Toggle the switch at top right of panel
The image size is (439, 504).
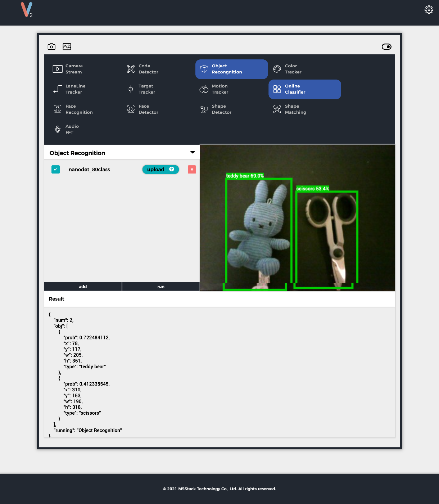pos(386,46)
